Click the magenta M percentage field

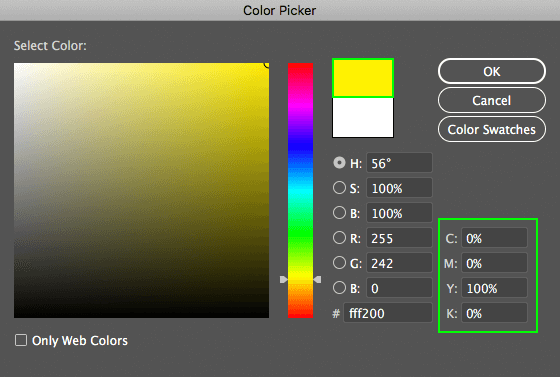[494, 263]
